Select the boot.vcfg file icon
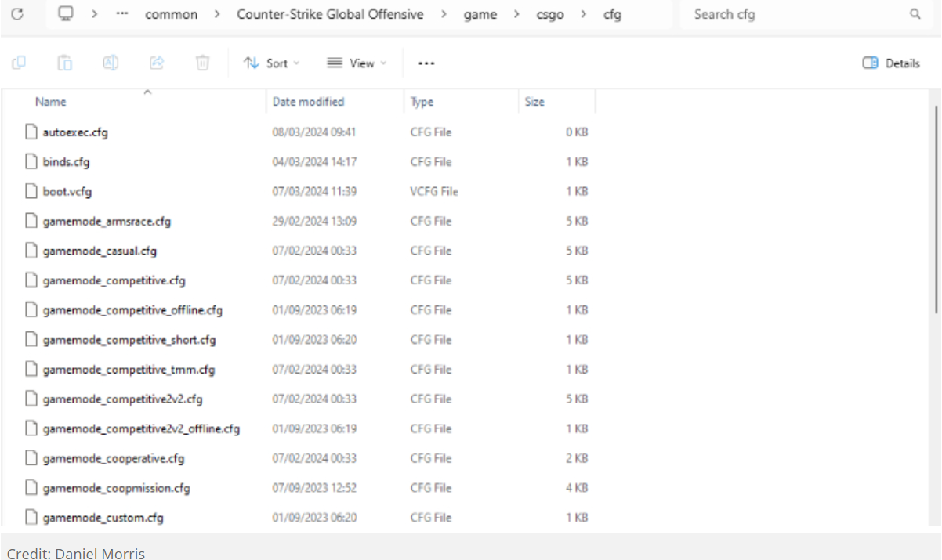The width and height of the screenshot is (942, 560). click(31, 191)
